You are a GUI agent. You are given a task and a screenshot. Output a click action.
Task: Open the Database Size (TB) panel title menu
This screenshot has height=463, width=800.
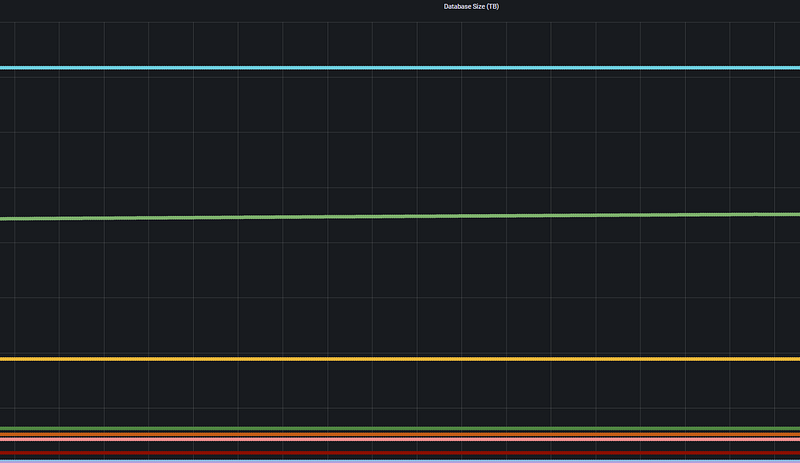pyautogui.click(x=471, y=7)
